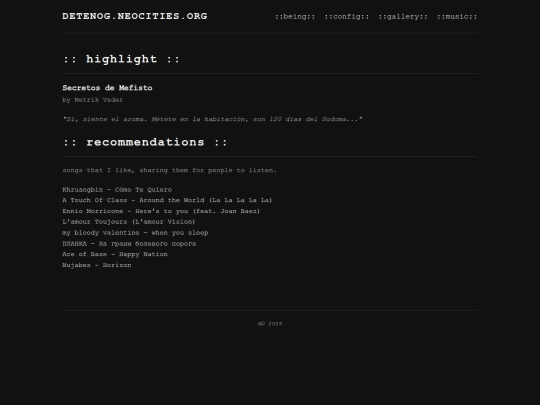This screenshot has width=540, height=405.
Task: Click the 'highlight' heading
Action: (121, 59)
